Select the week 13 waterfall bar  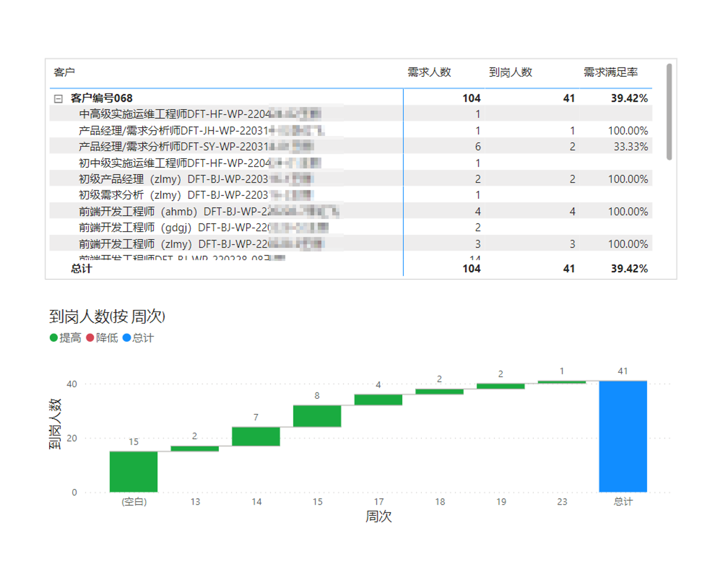pyautogui.click(x=195, y=449)
